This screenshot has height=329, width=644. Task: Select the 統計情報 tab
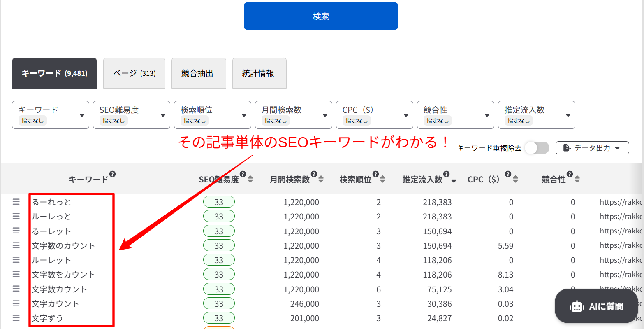pyautogui.click(x=259, y=73)
